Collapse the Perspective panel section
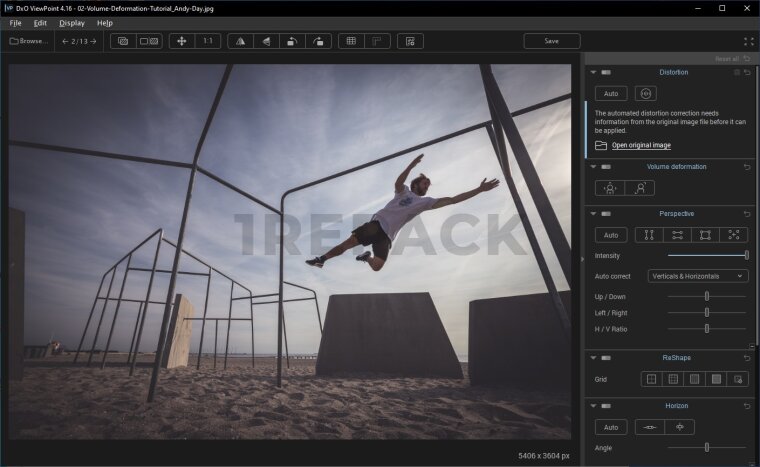This screenshot has width=760, height=467. (x=593, y=214)
